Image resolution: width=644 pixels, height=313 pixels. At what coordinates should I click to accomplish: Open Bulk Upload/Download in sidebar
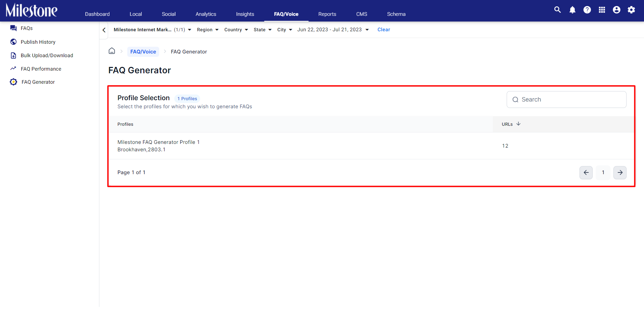pos(47,55)
